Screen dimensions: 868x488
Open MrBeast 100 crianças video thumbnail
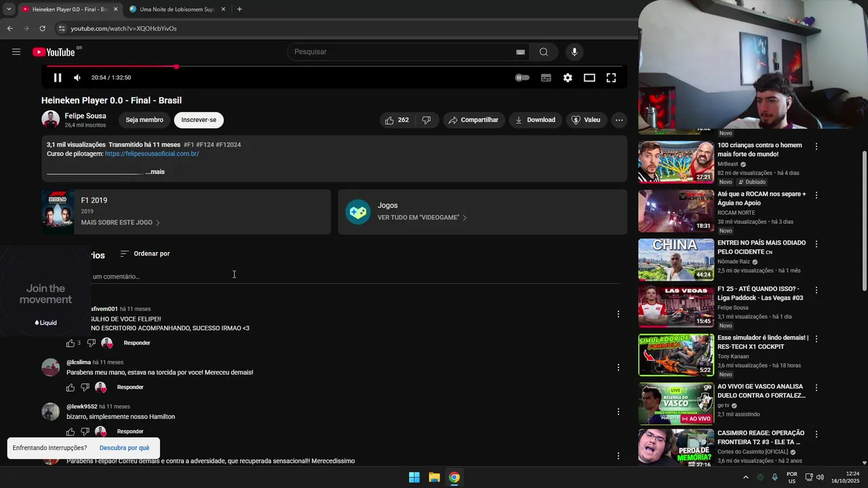tap(676, 162)
